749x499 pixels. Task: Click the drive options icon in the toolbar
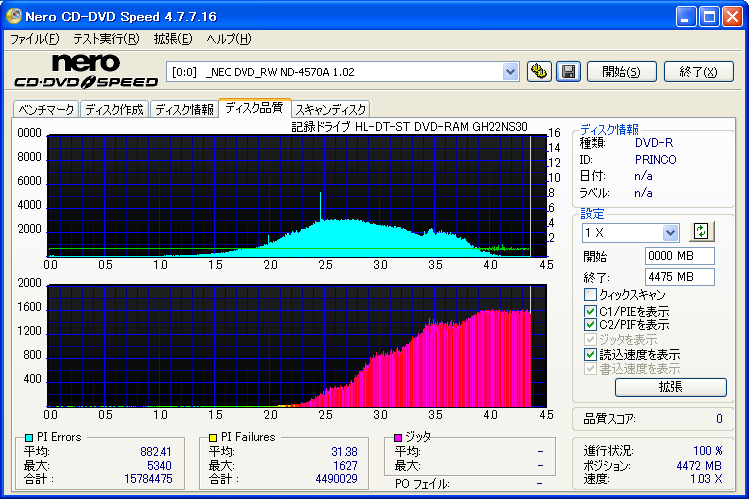[x=539, y=72]
